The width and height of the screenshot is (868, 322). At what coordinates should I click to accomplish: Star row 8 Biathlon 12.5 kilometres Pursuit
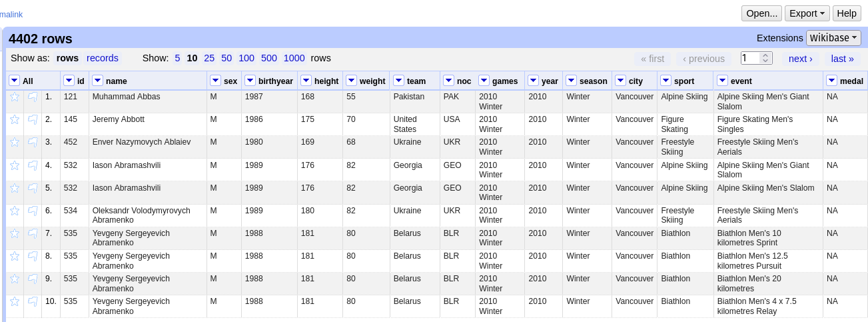click(15, 257)
